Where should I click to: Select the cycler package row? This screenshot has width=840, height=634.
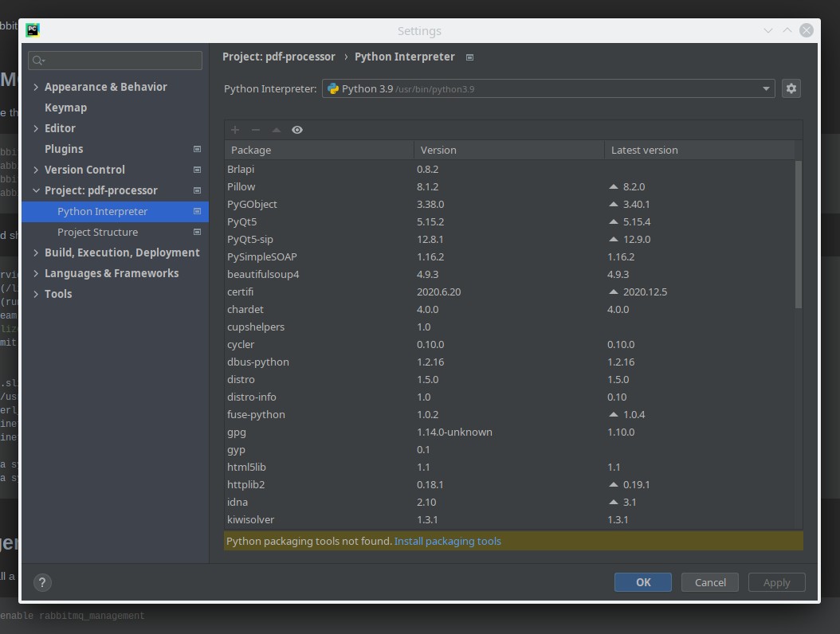pyautogui.click(x=509, y=344)
